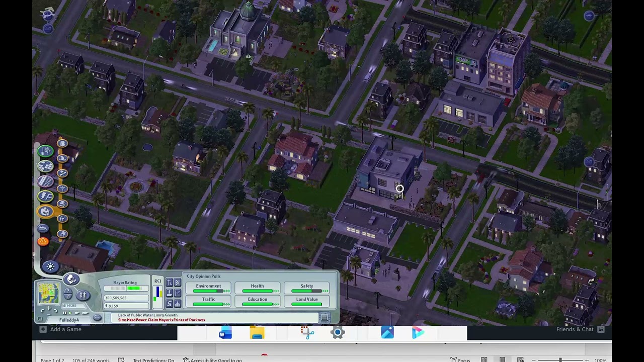The width and height of the screenshot is (644, 362).
Task: Click the person silhouette panel icon
Action: 170,293
